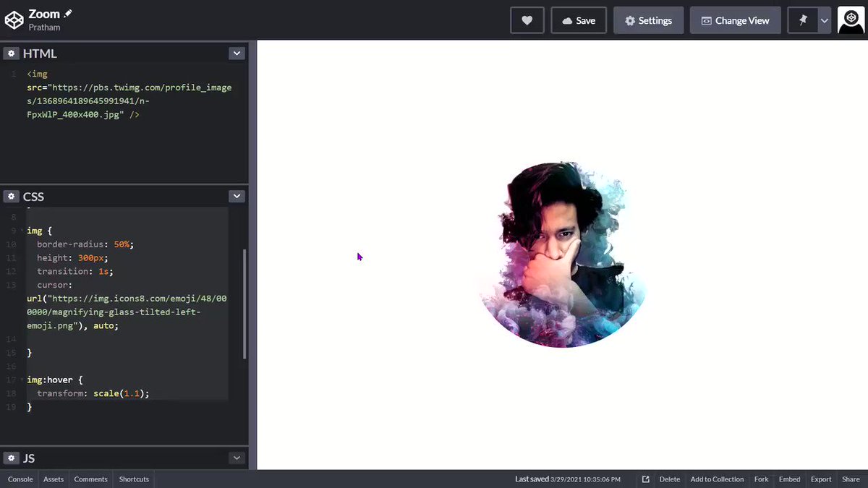Click author name Pratham
Viewport: 868px width, 488px height.
[44, 27]
